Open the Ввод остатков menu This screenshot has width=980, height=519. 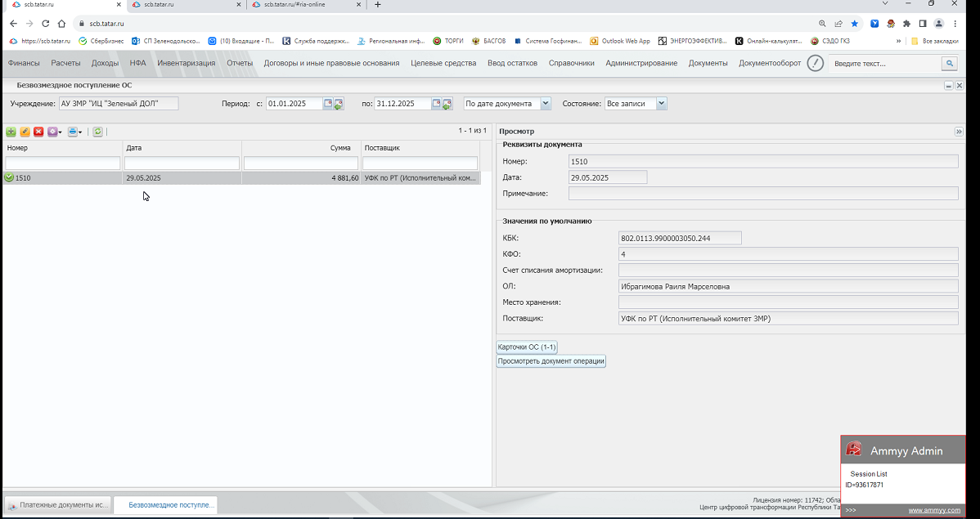513,63
